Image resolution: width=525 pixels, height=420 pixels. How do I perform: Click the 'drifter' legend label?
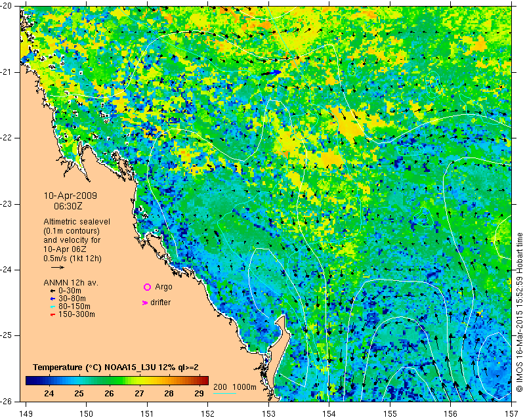click(x=160, y=303)
